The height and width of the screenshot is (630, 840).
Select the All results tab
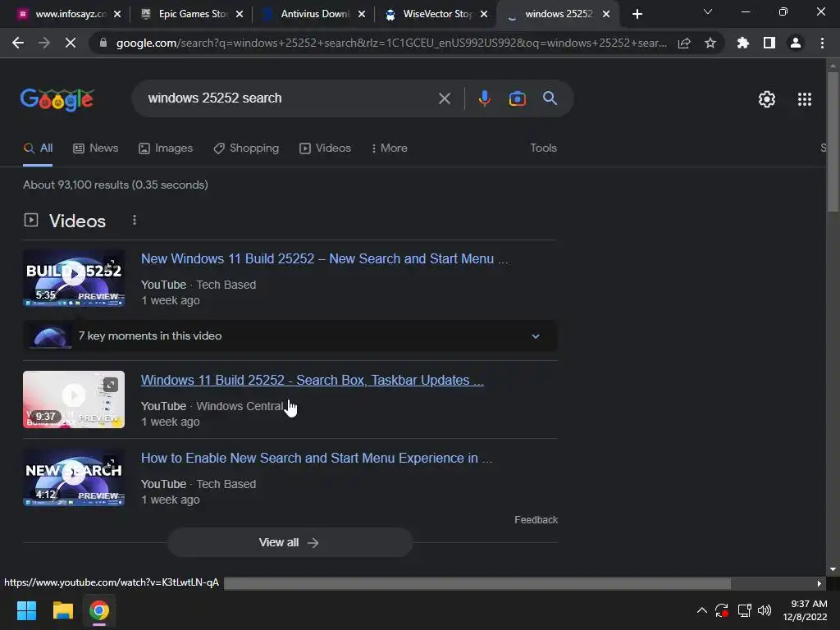click(x=38, y=148)
